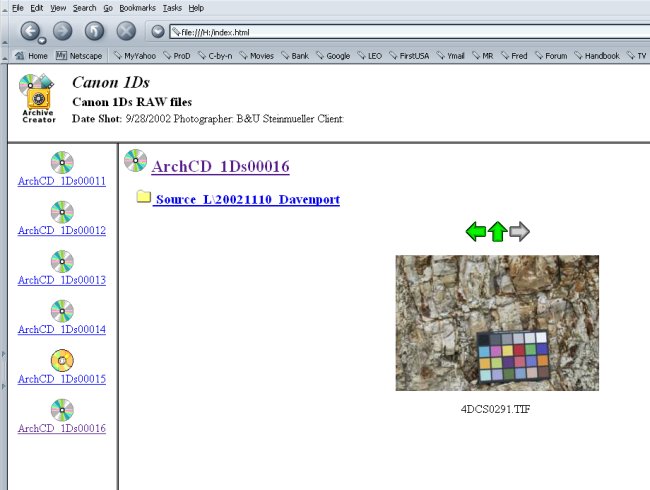Screen dimensions: 650x490
Task: Open the Search menu
Action: coord(85,8)
